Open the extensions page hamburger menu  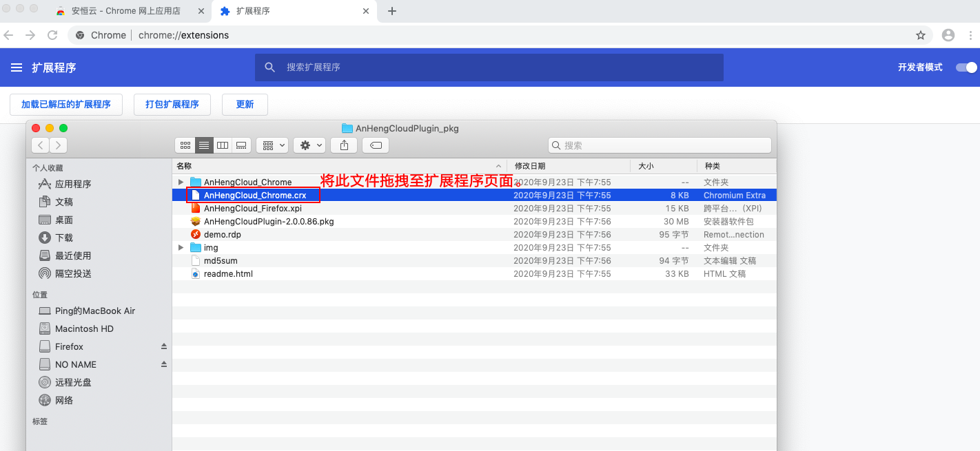(x=17, y=67)
